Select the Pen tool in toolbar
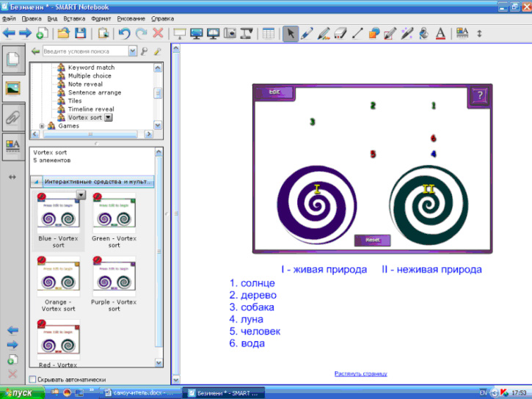Viewport: 532px width, 399px height. [307, 33]
